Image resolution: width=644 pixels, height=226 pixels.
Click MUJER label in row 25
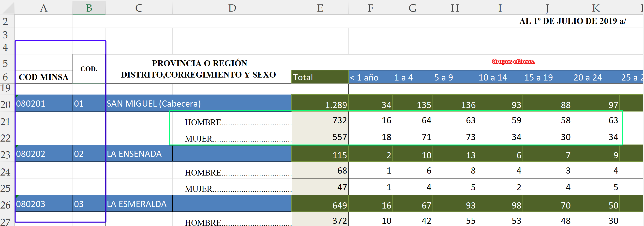pos(232,187)
